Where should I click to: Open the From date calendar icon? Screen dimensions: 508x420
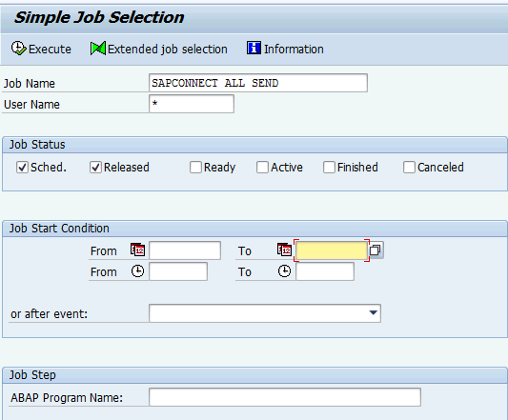point(137,250)
